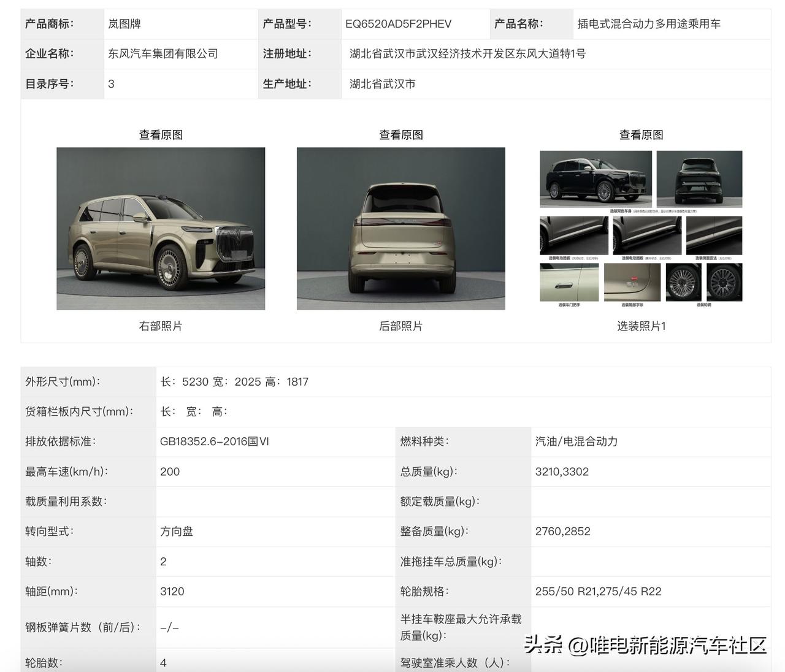Open the right-side vehicle photo thumbnail

(x=161, y=228)
